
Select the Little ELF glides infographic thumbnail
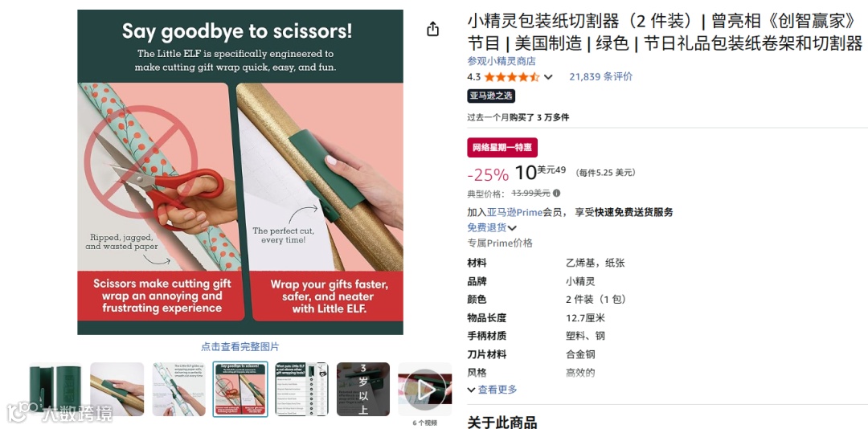pyautogui.click(x=178, y=389)
